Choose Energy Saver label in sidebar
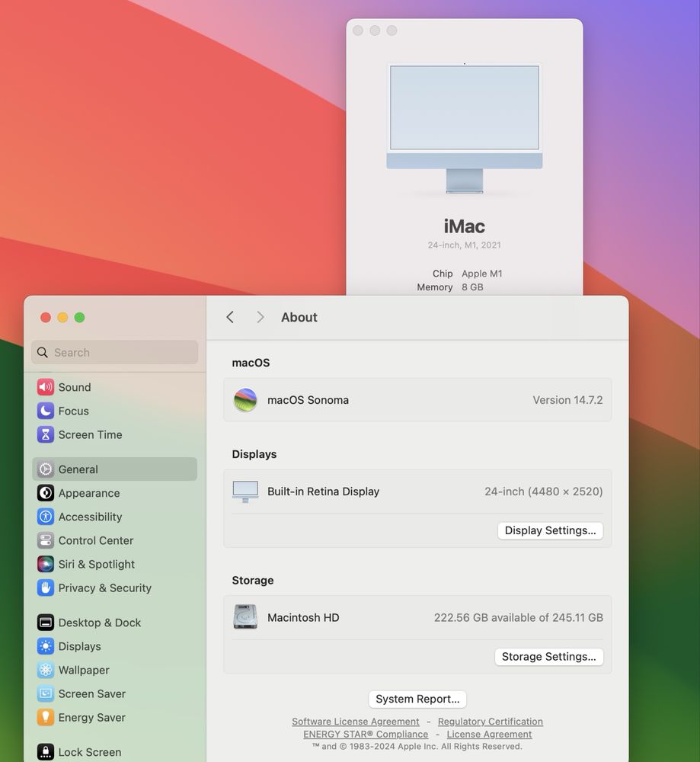700x762 pixels. 92,718
